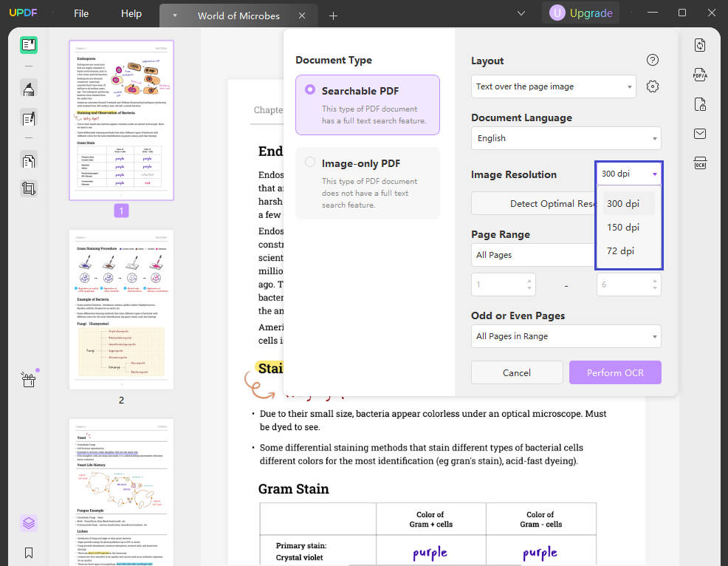Image resolution: width=728 pixels, height=566 pixels.
Task: Choose 150 dpi image resolution
Action: (x=622, y=227)
